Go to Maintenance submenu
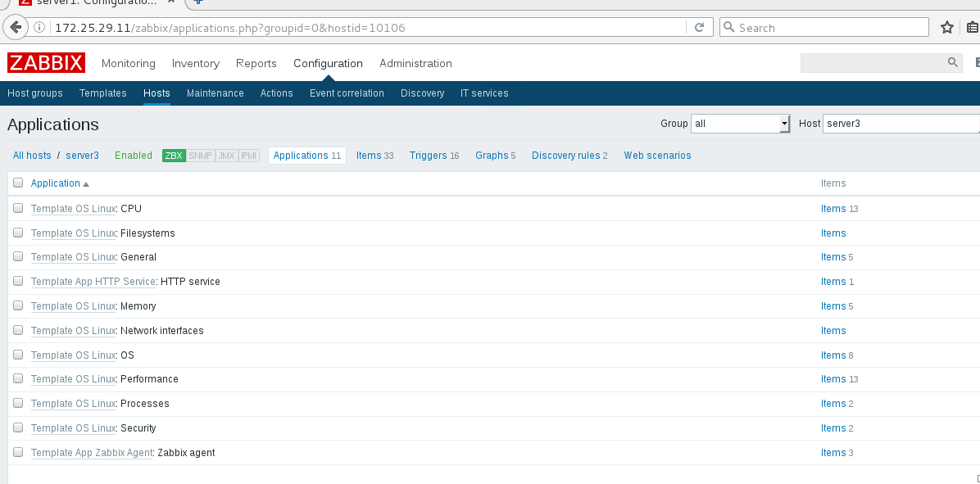This screenshot has height=484, width=980. pos(216,93)
